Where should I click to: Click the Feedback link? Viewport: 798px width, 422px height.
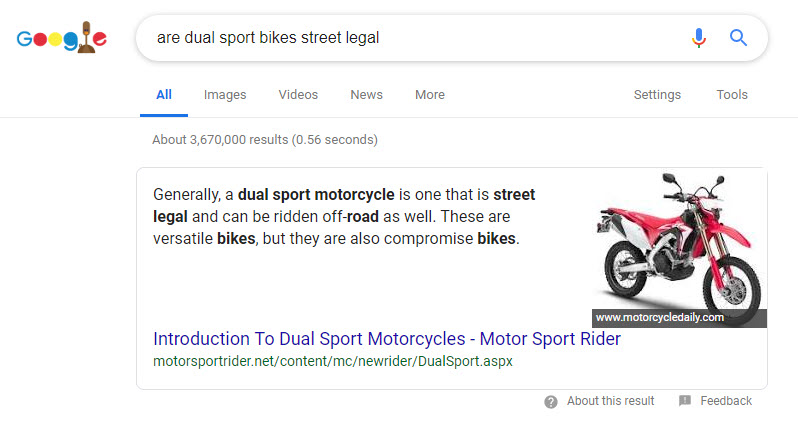[x=726, y=401]
